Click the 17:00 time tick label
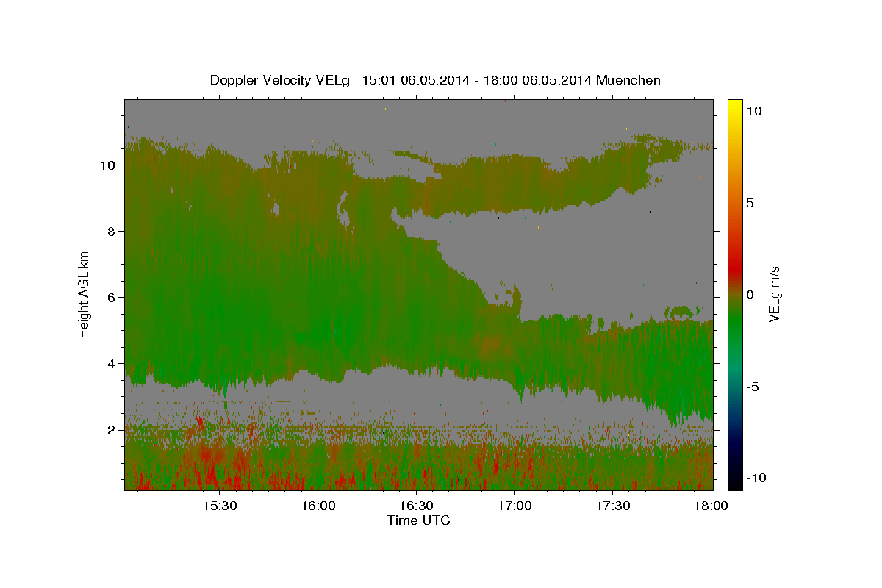The image size is (882, 588). (x=514, y=506)
